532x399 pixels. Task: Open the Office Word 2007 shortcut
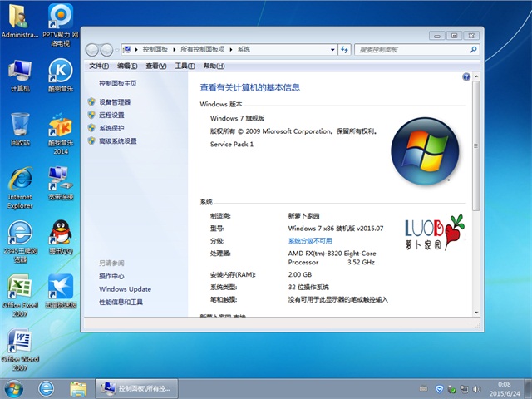point(20,349)
